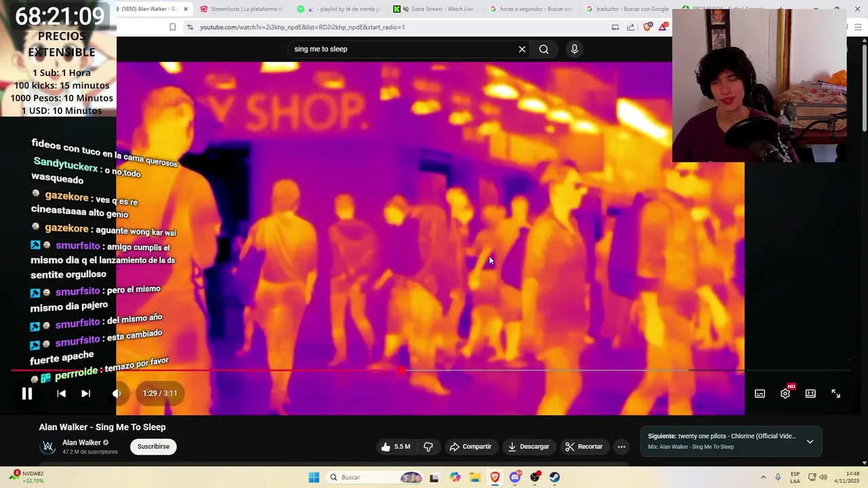
Task: Switch to theater mode view
Action: [x=810, y=394]
